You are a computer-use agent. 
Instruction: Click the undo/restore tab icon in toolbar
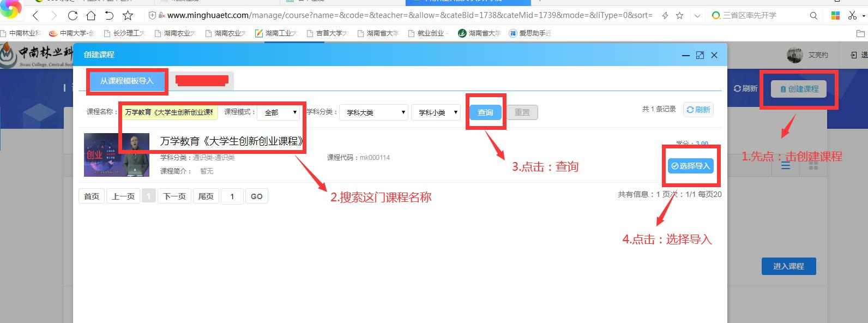(109, 15)
